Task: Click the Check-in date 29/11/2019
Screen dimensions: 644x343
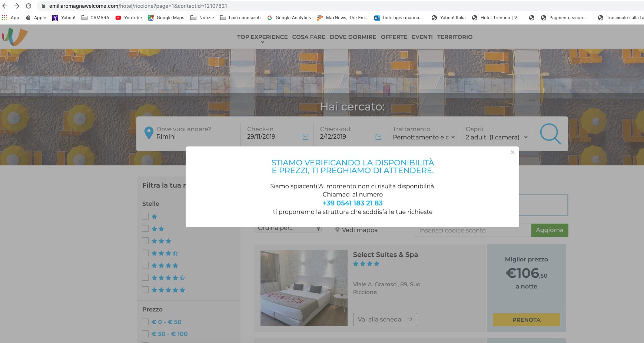Action: tap(261, 136)
